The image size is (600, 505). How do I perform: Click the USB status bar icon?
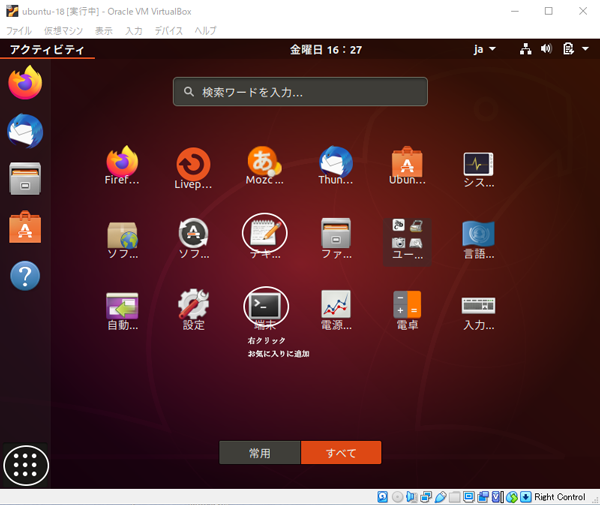(x=440, y=497)
